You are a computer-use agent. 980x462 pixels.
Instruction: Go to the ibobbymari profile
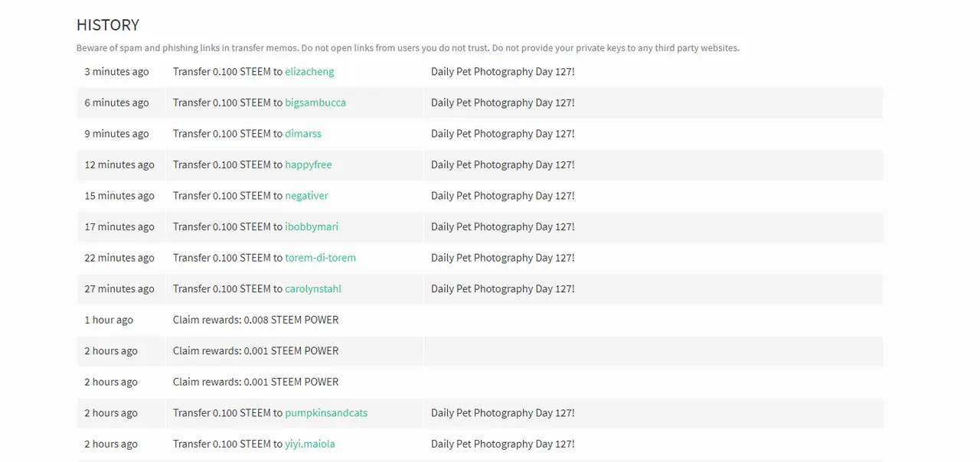tap(312, 226)
